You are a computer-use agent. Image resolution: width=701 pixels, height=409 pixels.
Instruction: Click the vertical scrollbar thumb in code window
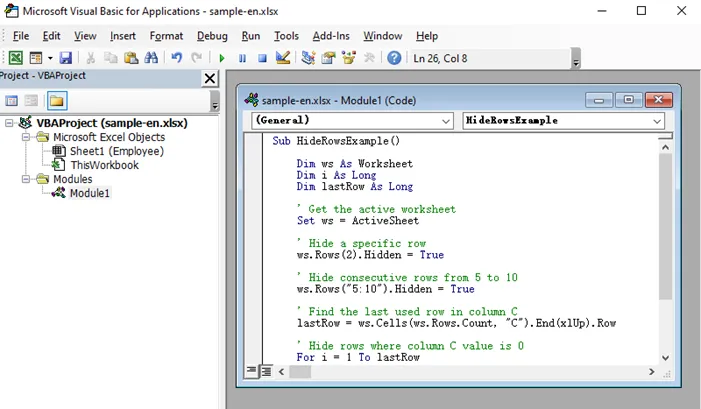pos(665,227)
